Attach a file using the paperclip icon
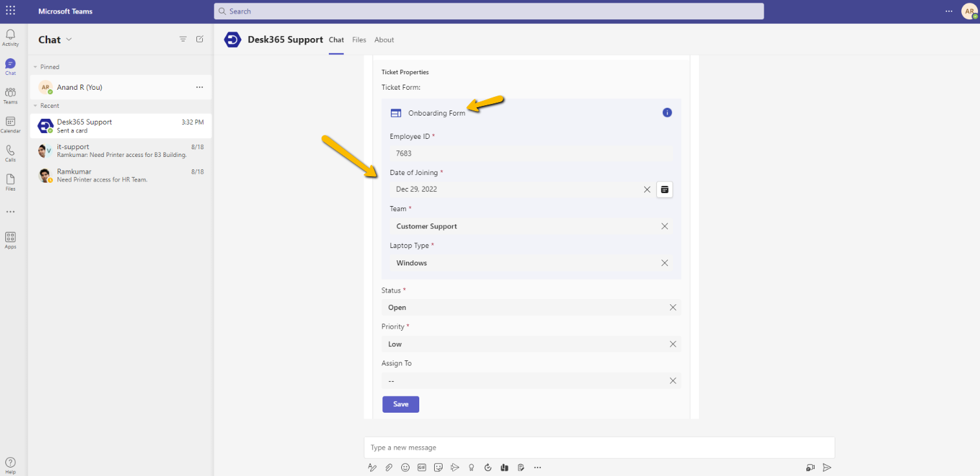The image size is (980, 476). pyautogui.click(x=389, y=467)
